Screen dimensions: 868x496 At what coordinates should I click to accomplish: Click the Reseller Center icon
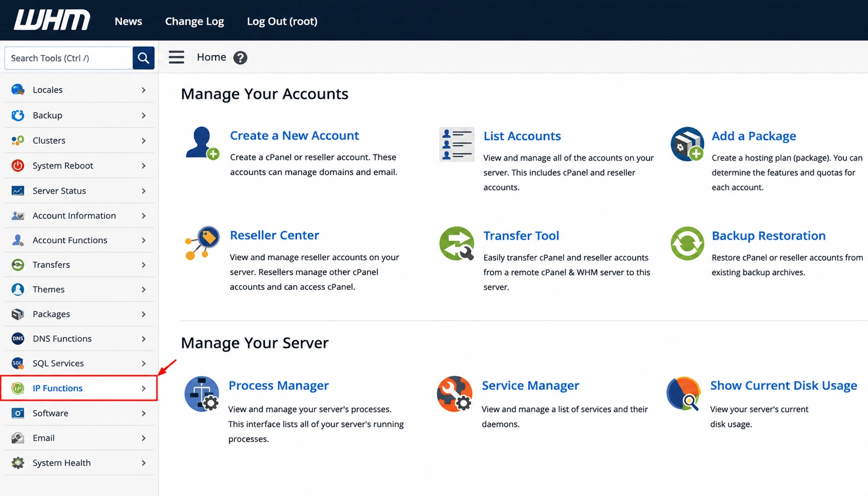[x=202, y=243]
